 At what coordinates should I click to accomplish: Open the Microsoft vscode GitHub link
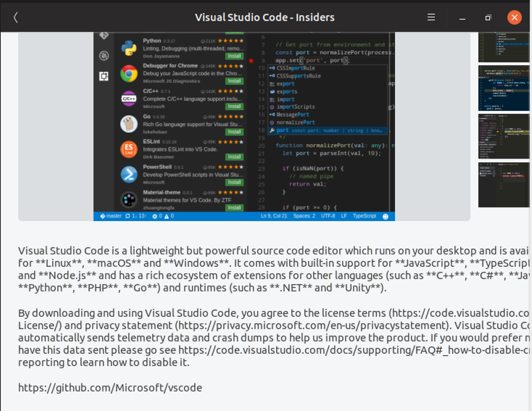110,387
